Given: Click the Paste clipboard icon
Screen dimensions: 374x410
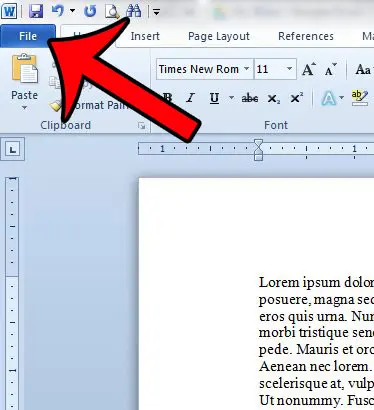Looking at the screenshot, I should pos(25,68).
